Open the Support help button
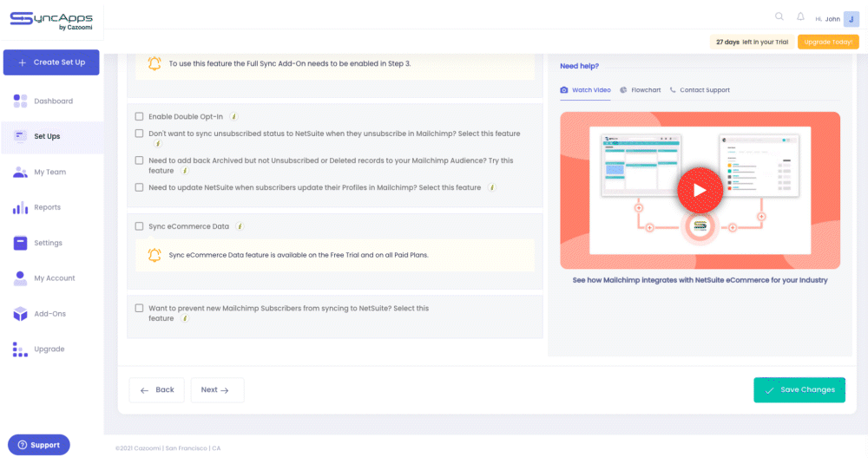 (x=39, y=445)
